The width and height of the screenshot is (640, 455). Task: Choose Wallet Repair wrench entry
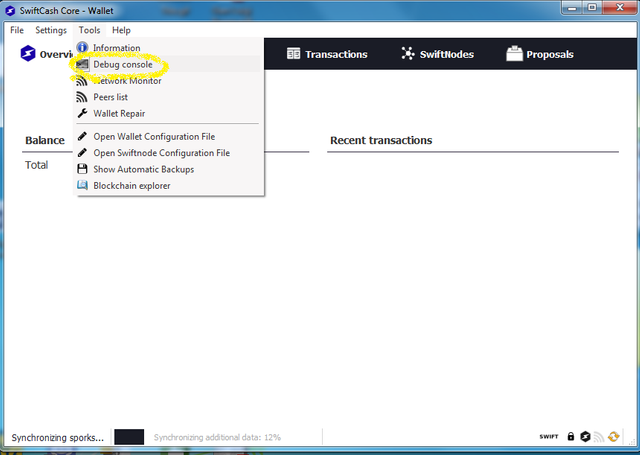pos(169,113)
